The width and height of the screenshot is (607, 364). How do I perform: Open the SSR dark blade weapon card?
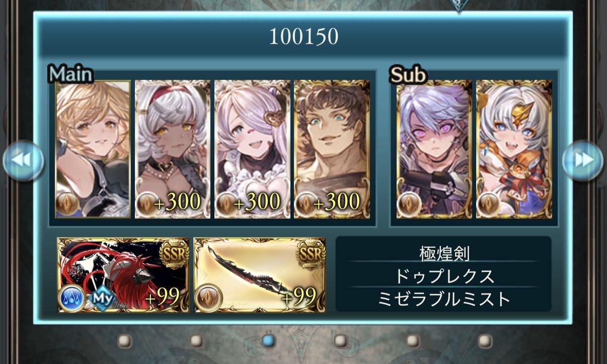[x=260, y=275]
